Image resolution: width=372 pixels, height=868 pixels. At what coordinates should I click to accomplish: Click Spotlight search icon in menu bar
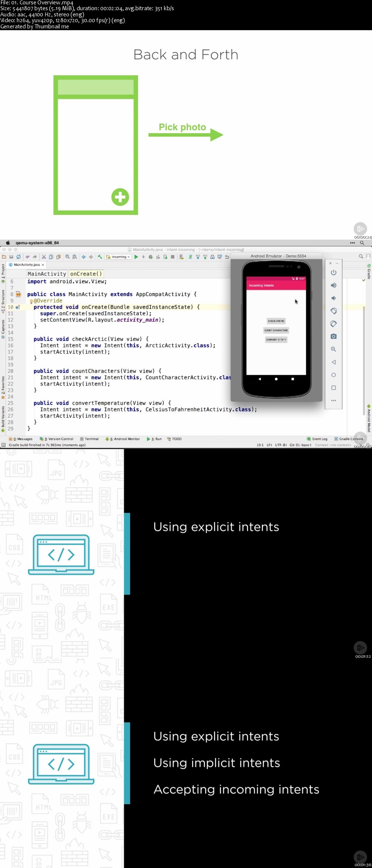tap(362, 243)
